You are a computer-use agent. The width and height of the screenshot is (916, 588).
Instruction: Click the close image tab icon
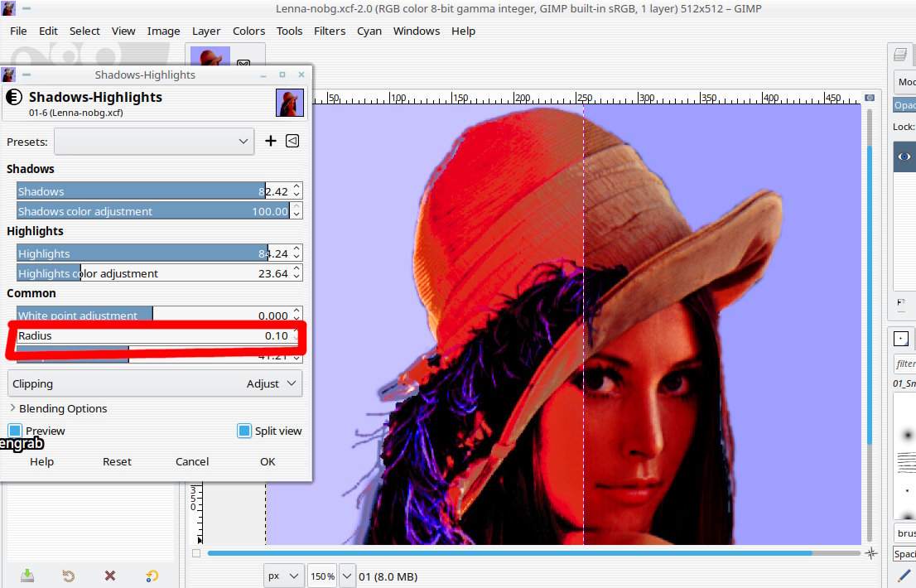[243, 64]
